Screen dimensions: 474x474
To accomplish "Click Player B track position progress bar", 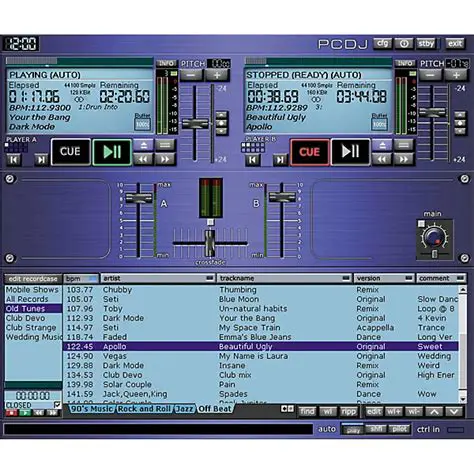I will pyautogui.click(x=318, y=61).
